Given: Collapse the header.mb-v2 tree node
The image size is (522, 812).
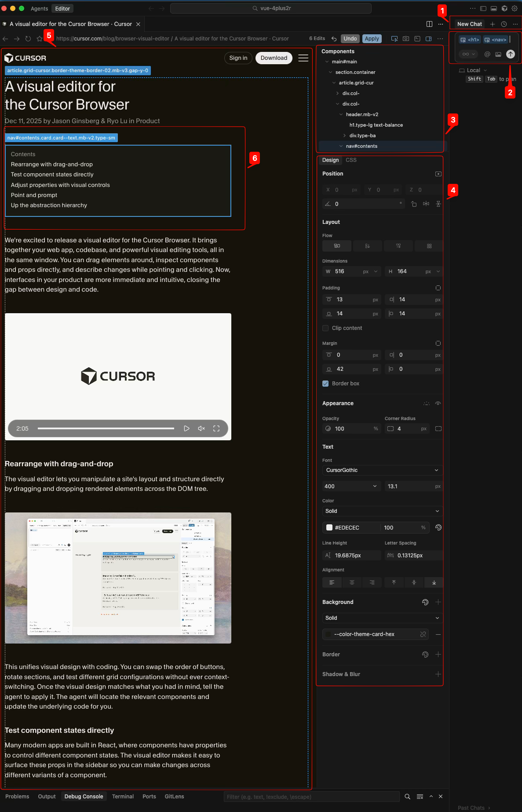Looking at the screenshot, I should [341, 114].
